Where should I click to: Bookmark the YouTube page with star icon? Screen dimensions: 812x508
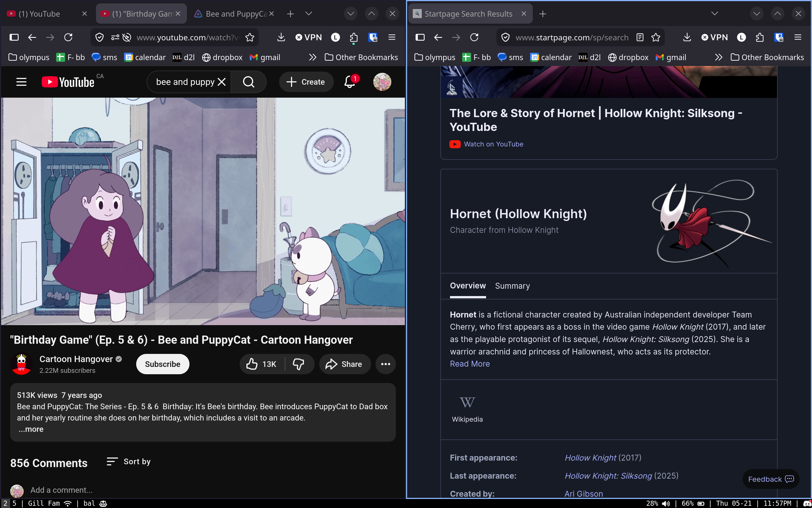250,37
